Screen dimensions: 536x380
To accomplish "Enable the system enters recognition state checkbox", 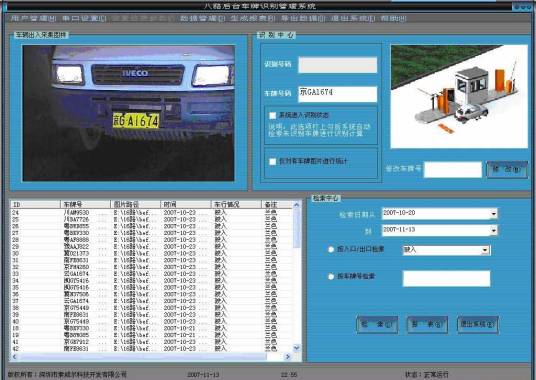I will (x=272, y=116).
